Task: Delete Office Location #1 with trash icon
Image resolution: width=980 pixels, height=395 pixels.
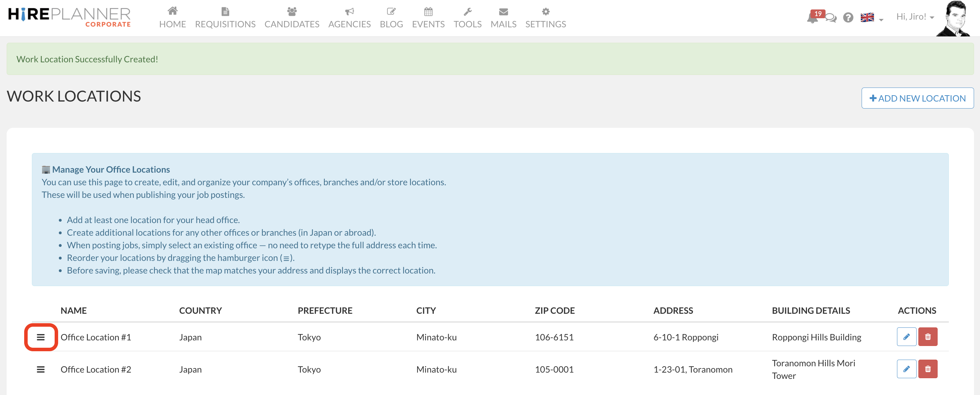Action: pyautogui.click(x=927, y=337)
